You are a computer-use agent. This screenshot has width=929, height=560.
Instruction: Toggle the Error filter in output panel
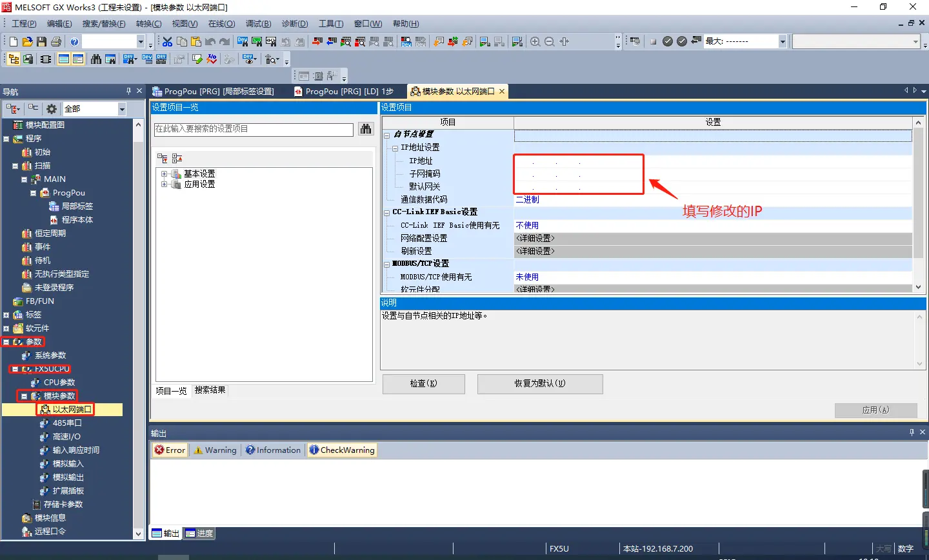(170, 450)
